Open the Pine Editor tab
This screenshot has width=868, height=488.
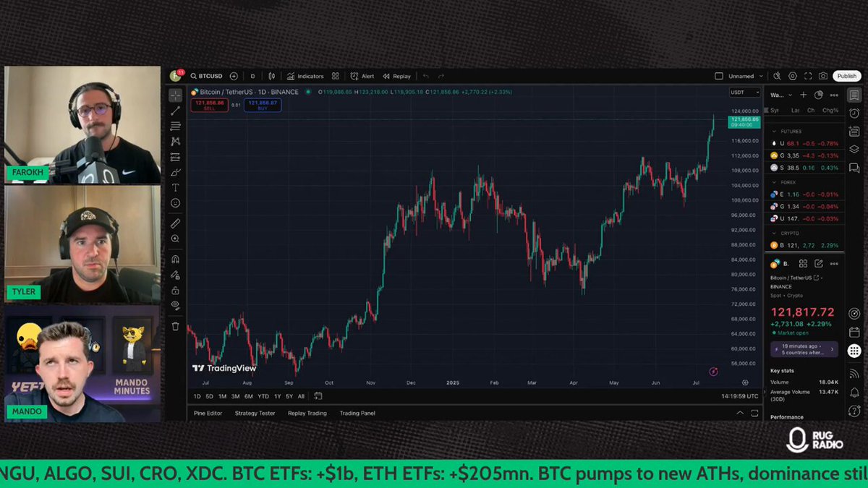208,413
